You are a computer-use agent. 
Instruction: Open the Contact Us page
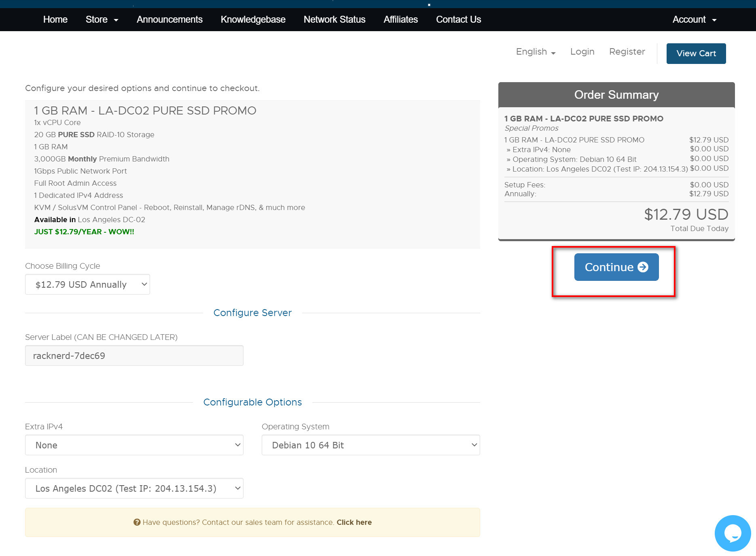(x=458, y=19)
